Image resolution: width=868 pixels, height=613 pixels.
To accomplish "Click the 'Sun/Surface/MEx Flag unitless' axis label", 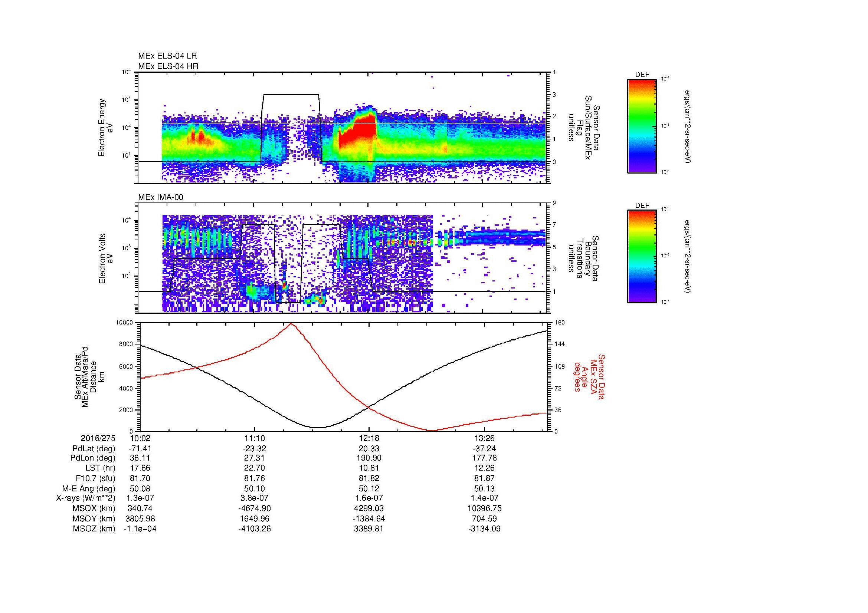I will tap(584, 128).
